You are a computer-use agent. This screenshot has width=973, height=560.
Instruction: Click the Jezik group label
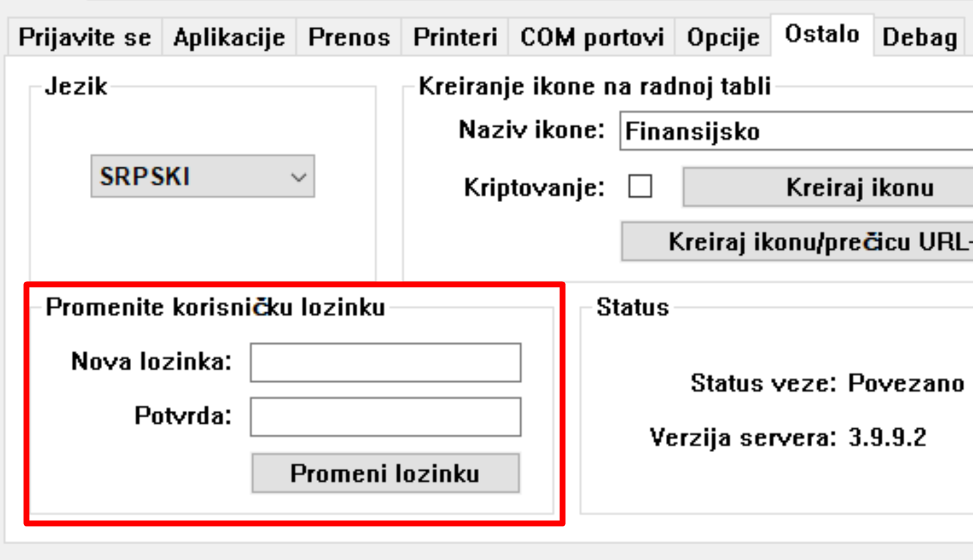(76, 87)
